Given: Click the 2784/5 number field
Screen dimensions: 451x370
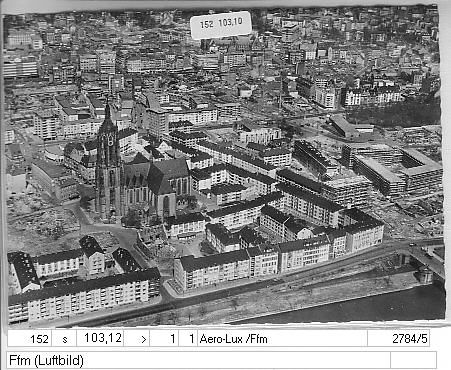Looking at the screenshot, I should pyautogui.click(x=398, y=338).
